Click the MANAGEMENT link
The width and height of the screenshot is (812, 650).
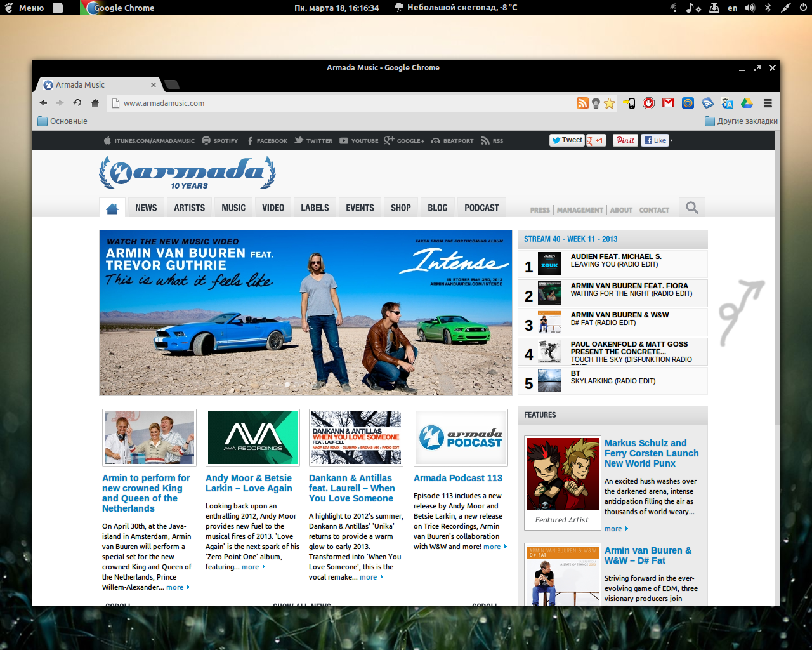click(580, 210)
